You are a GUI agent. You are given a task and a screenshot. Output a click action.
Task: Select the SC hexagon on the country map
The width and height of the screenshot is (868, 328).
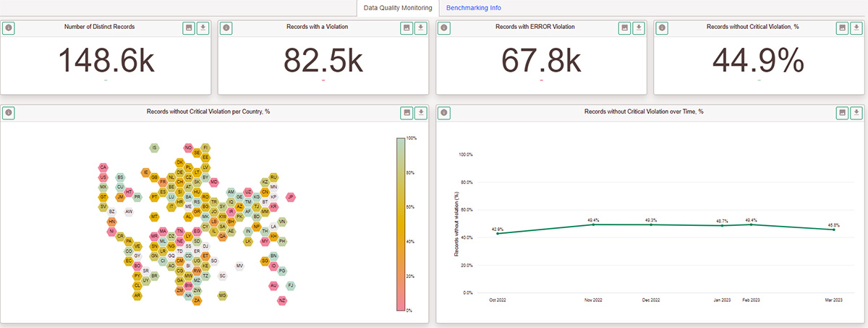(x=223, y=276)
